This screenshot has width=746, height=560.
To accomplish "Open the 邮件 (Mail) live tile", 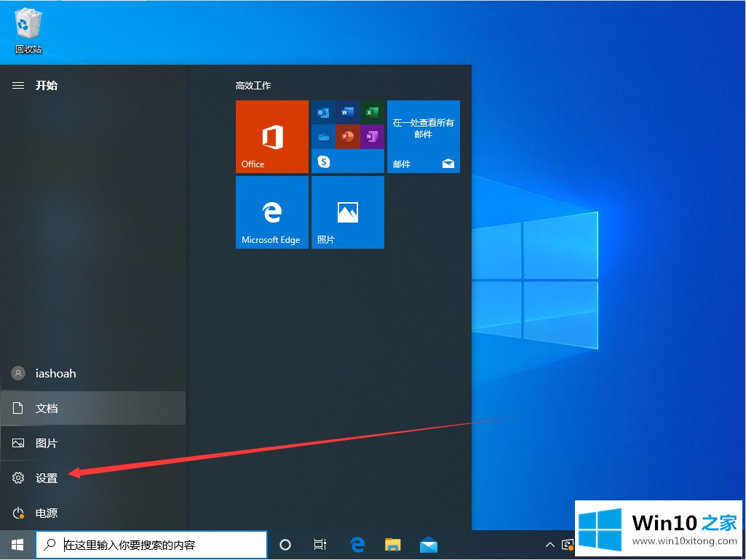I will tap(423, 137).
